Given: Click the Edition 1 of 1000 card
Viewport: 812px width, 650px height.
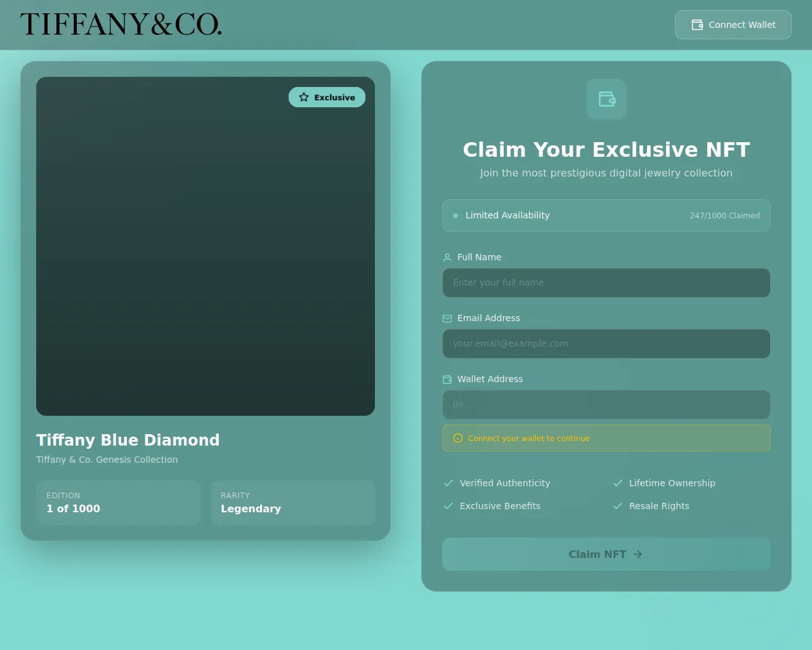Looking at the screenshot, I should coord(118,503).
